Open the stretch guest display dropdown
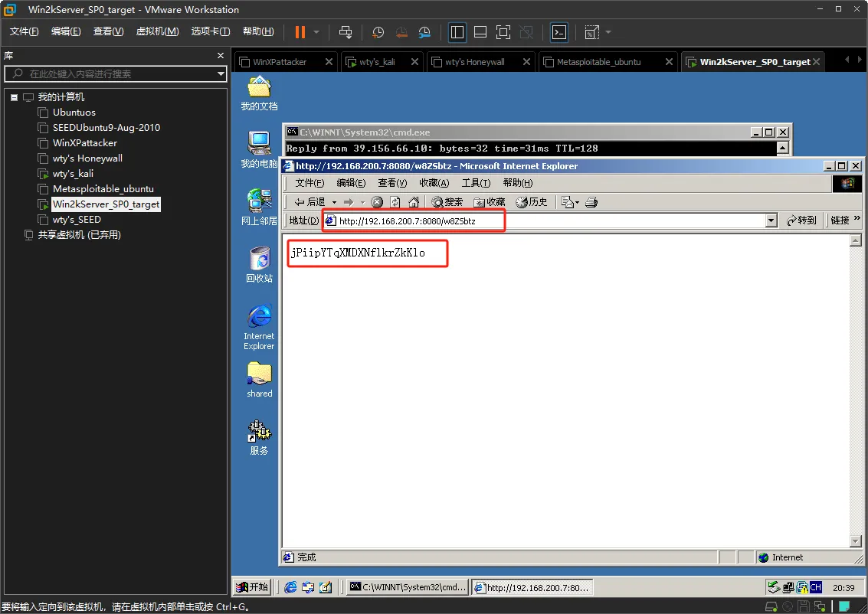Viewport: 868px width, 614px height. click(x=608, y=32)
